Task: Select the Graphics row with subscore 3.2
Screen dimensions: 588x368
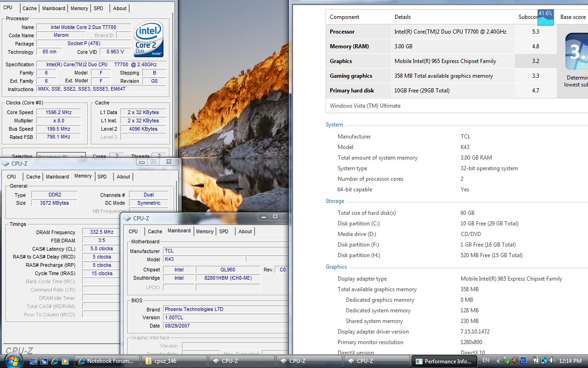Action: 441,61
